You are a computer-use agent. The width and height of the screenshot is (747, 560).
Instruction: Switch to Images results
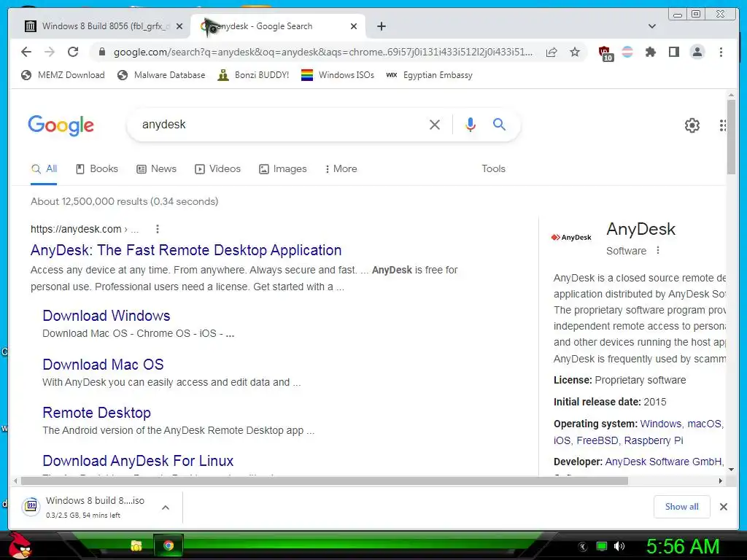click(x=283, y=168)
